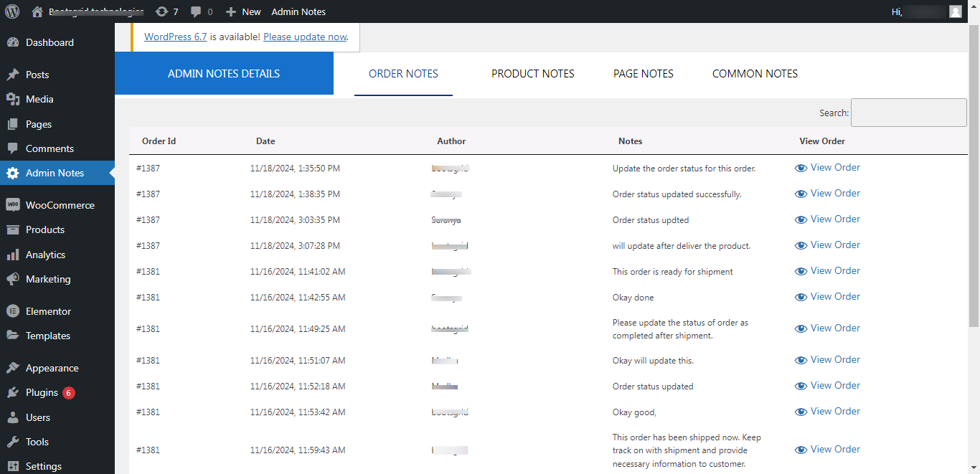Screen dimensions: 980x474
Task: Click the plus New icon
Action: 231,12
